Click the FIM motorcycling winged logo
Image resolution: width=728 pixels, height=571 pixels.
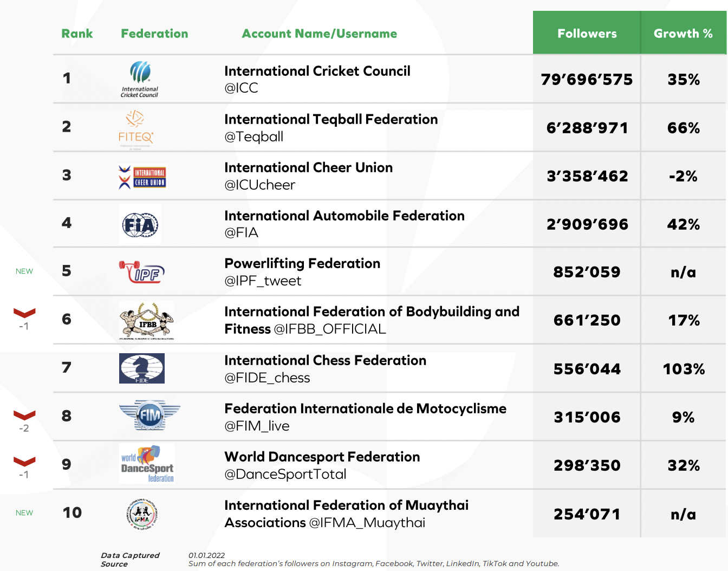pyautogui.click(x=149, y=416)
